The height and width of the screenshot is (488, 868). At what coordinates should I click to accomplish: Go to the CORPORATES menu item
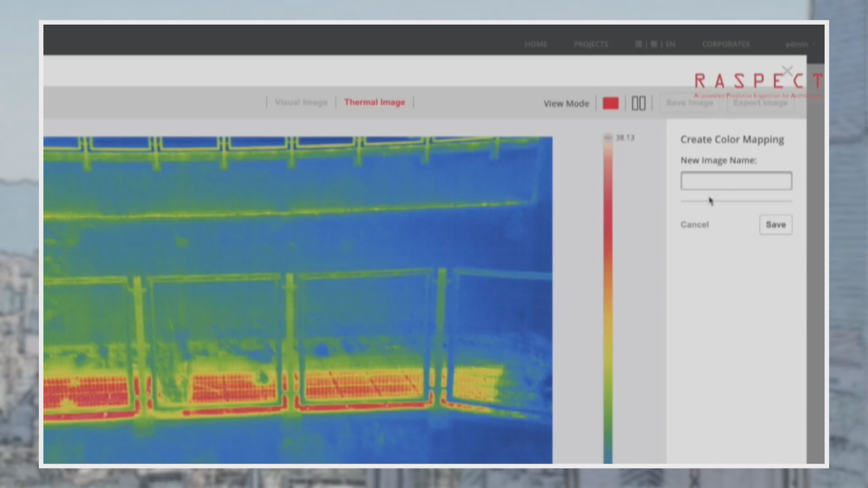click(x=726, y=44)
